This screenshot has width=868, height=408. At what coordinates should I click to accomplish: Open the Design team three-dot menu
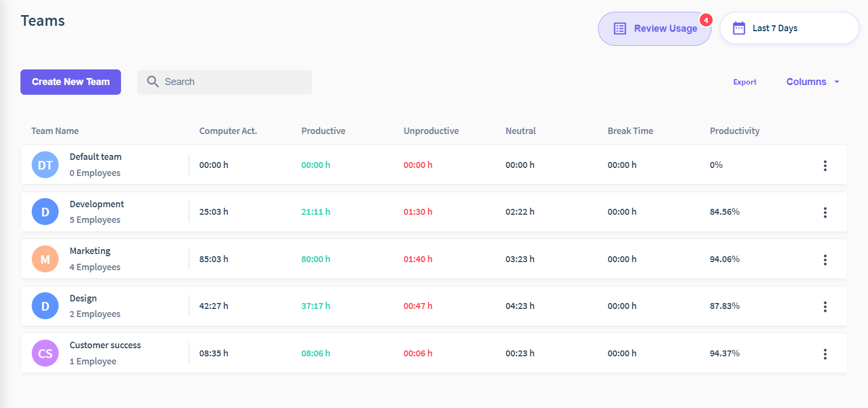[825, 307]
